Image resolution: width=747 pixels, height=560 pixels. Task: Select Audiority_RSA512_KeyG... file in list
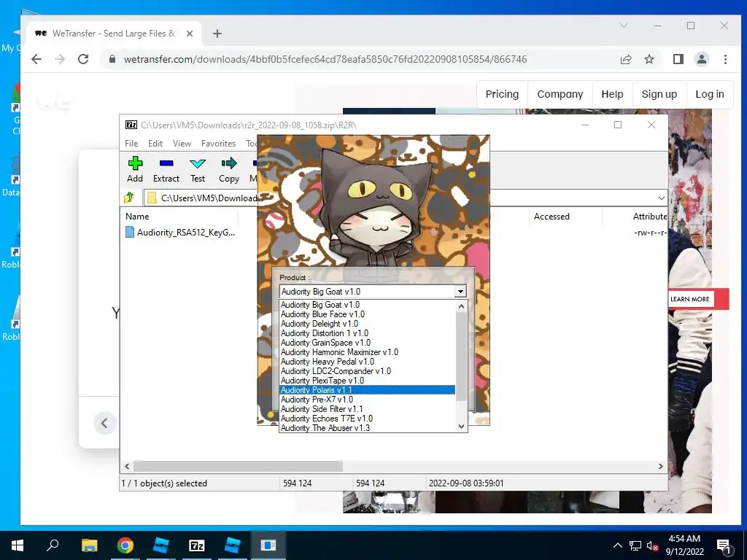pyautogui.click(x=181, y=233)
